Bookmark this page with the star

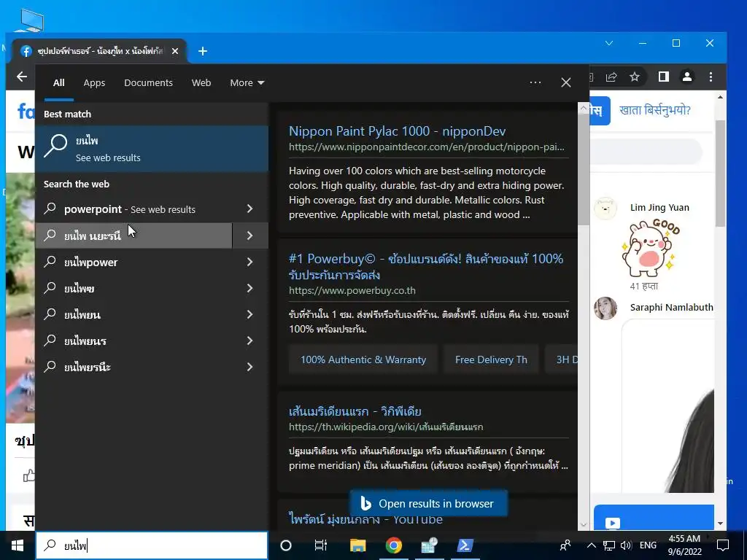click(634, 77)
